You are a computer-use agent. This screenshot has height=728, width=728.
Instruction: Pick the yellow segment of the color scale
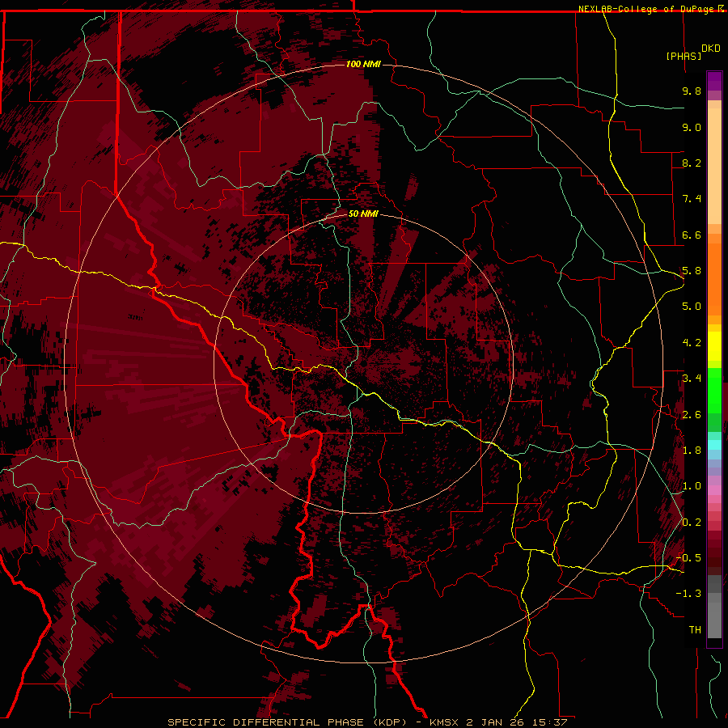714,346
